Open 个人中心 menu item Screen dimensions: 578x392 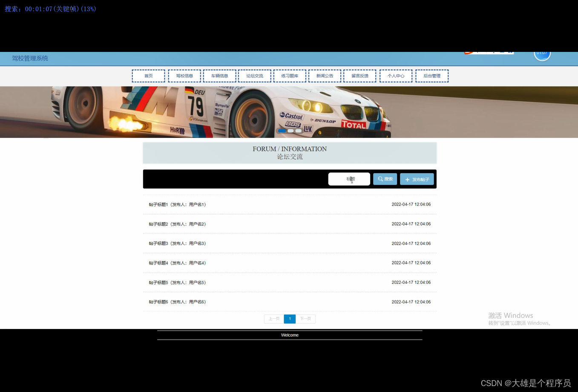point(396,76)
